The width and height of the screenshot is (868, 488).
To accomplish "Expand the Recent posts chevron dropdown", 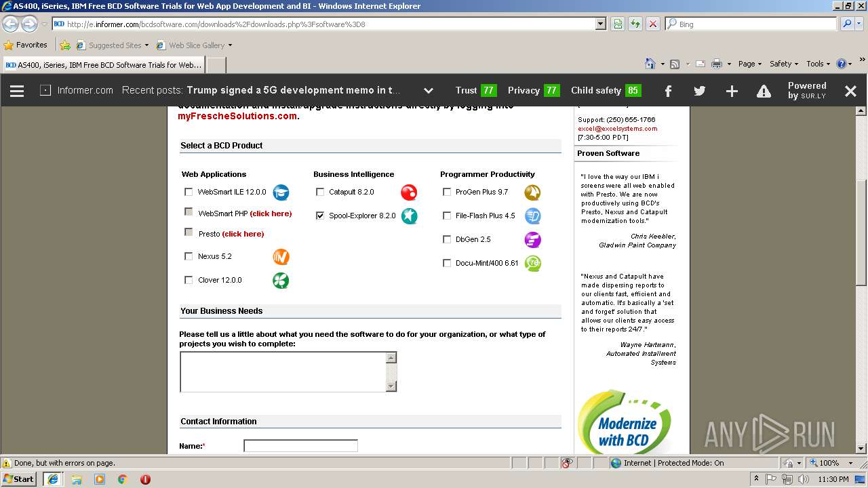I will [x=429, y=91].
